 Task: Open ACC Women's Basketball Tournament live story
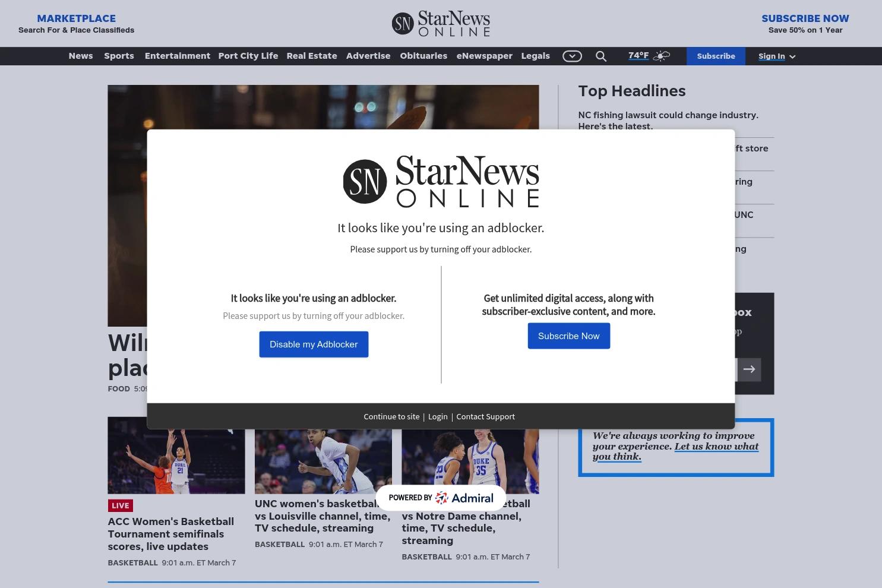click(x=170, y=534)
